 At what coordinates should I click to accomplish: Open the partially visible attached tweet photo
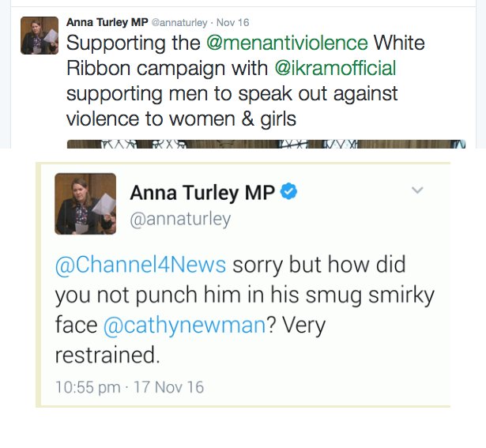(266, 144)
